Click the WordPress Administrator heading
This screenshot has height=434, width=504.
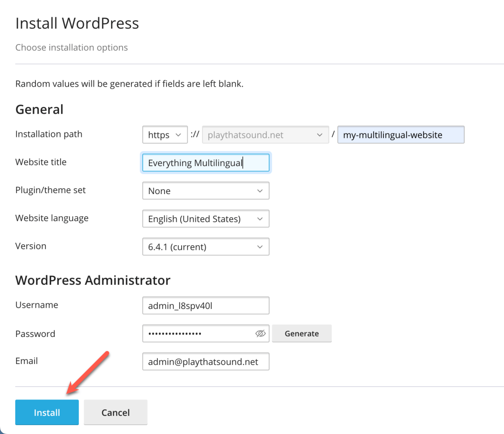(93, 280)
